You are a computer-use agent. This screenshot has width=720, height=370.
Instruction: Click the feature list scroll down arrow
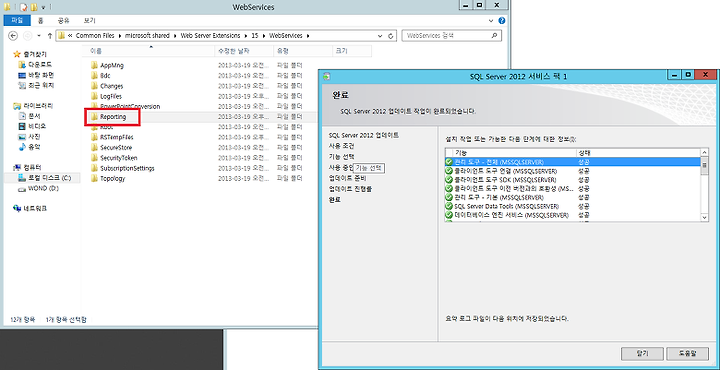click(x=704, y=218)
